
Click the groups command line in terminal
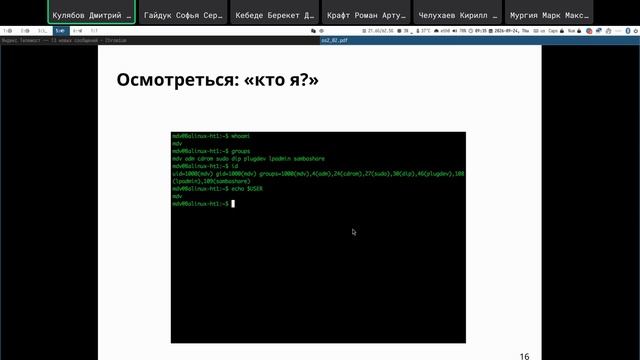click(x=211, y=151)
